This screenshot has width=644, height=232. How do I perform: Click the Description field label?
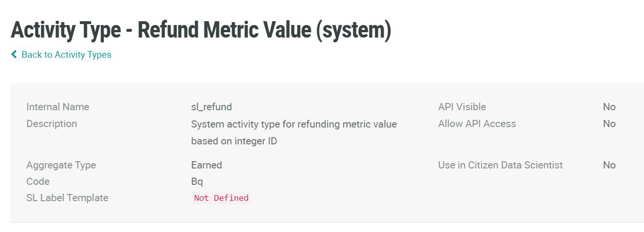point(52,124)
